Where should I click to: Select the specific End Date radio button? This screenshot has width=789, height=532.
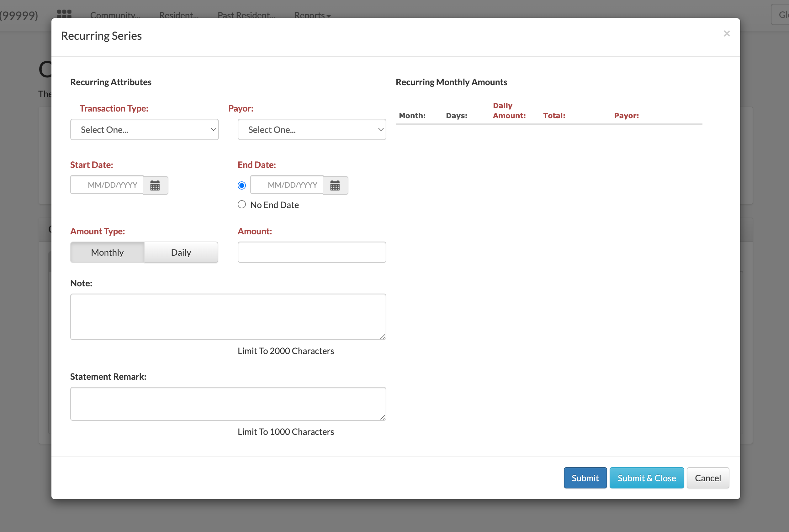click(242, 185)
